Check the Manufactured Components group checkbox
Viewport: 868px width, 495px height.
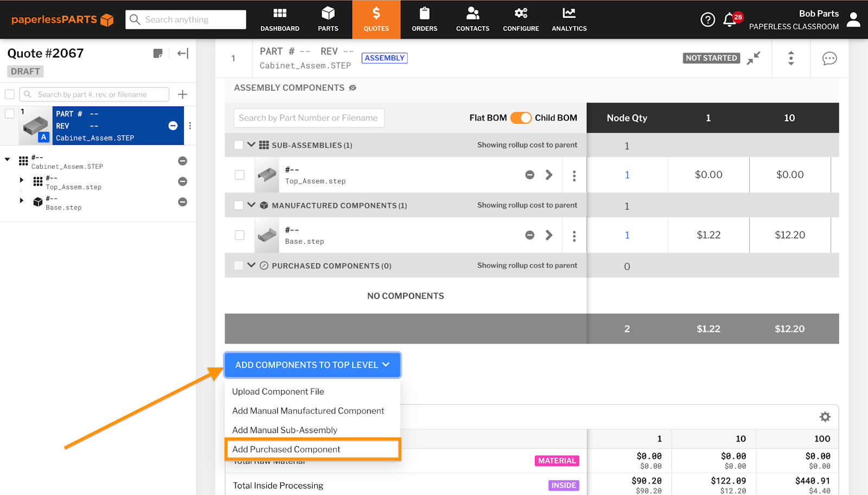coord(239,205)
